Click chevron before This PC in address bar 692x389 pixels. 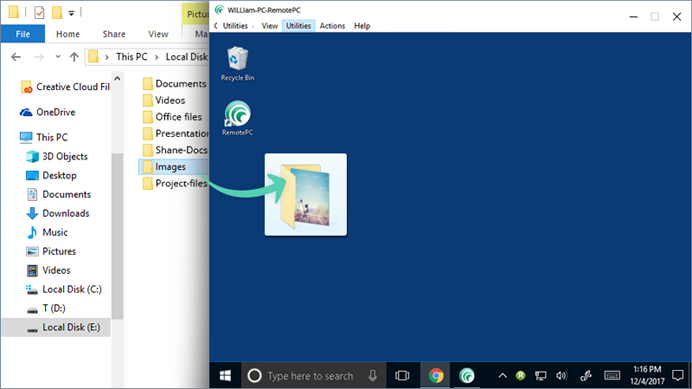(106, 57)
